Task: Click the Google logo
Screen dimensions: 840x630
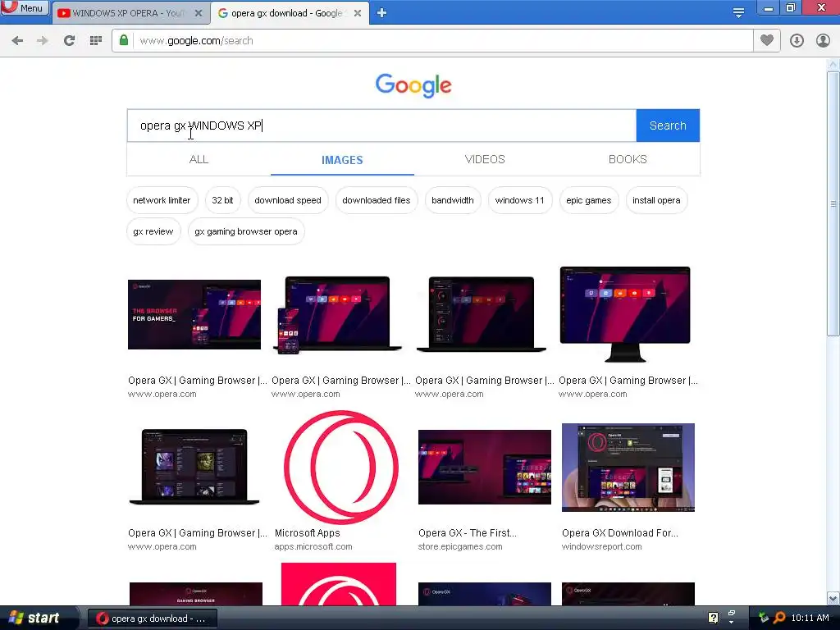Action: (413, 85)
